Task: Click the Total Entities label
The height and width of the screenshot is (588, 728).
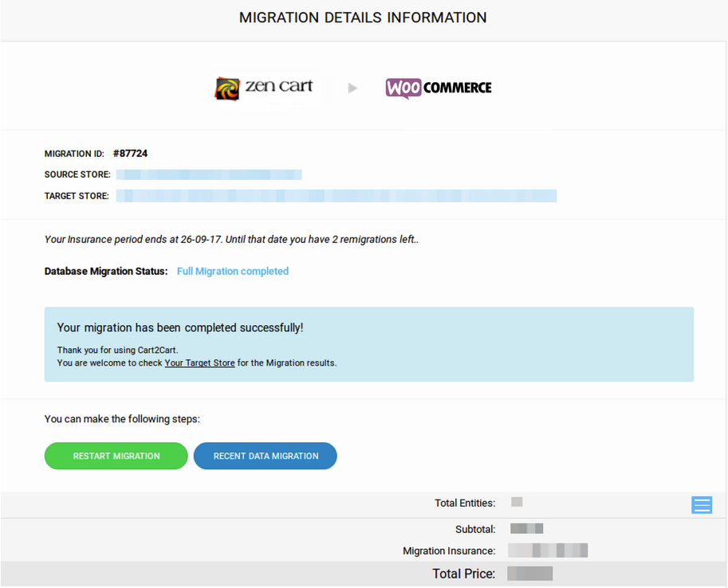Action: coord(465,503)
